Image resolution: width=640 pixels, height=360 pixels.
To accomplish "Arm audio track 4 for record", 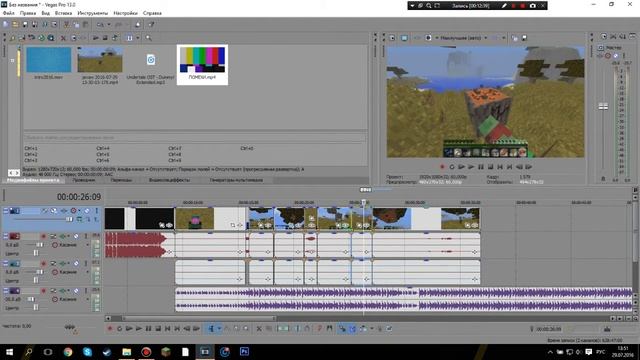I will pos(43,291).
